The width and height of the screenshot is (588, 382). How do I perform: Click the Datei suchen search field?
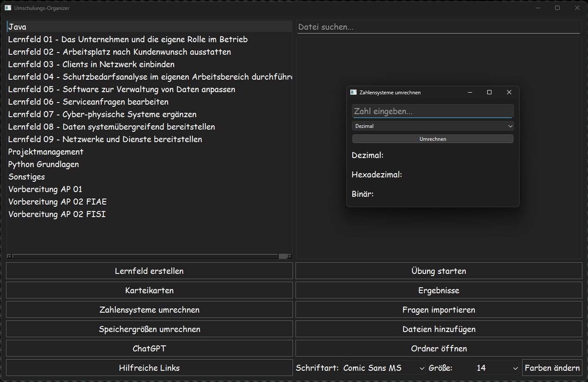[439, 27]
